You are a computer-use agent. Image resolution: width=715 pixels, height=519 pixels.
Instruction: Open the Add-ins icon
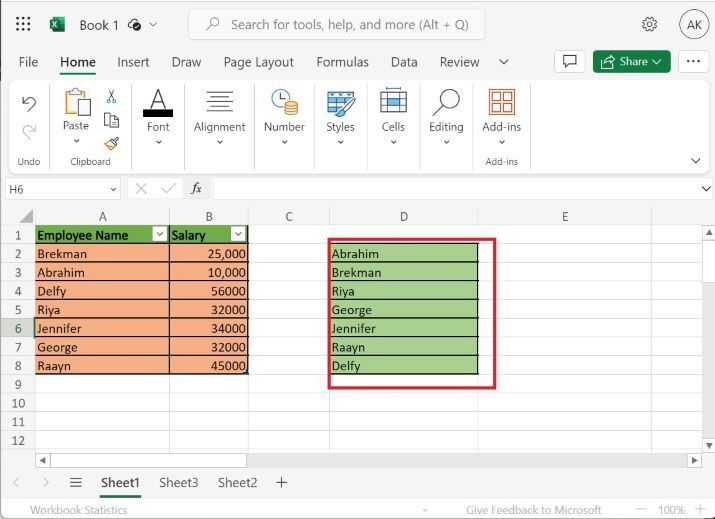(502, 101)
